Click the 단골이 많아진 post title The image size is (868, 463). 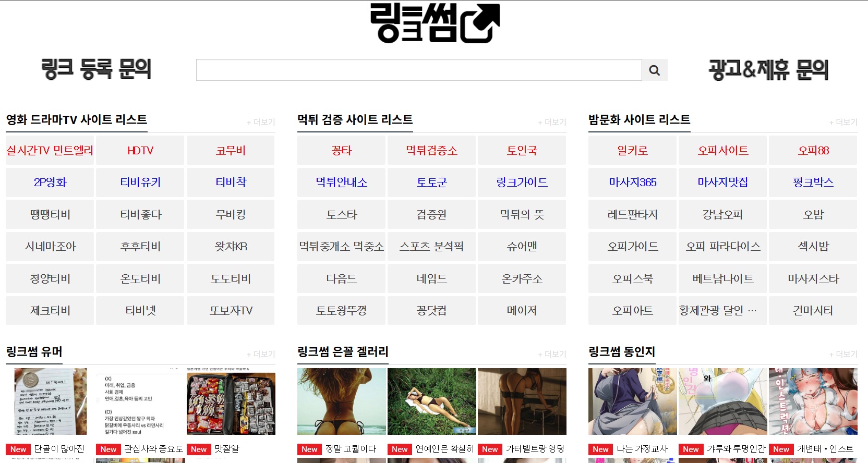(x=59, y=449)
